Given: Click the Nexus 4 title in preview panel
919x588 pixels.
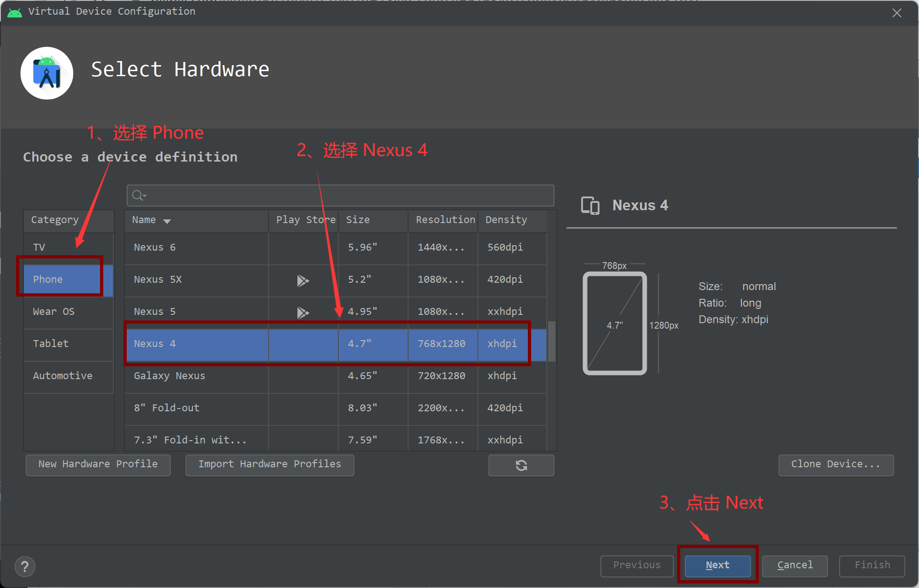Looking at the screenshot, I should click(x=640, y=205).
